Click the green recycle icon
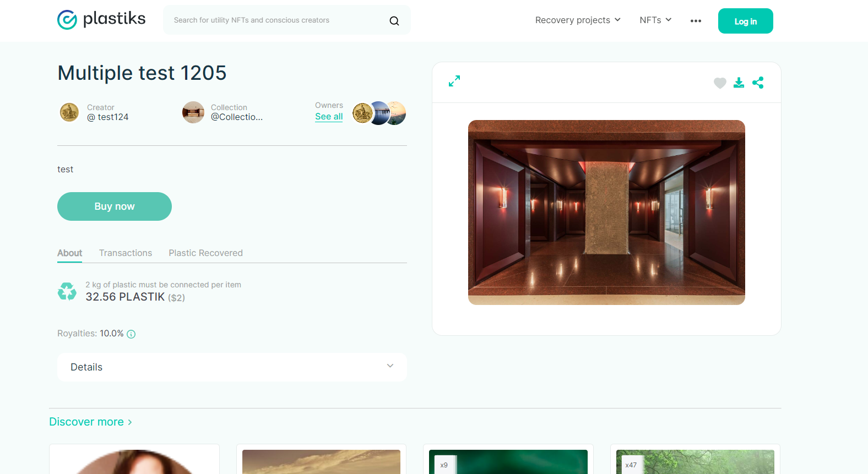The height and width of the screenshot is (474, 868). coord(67,291)
